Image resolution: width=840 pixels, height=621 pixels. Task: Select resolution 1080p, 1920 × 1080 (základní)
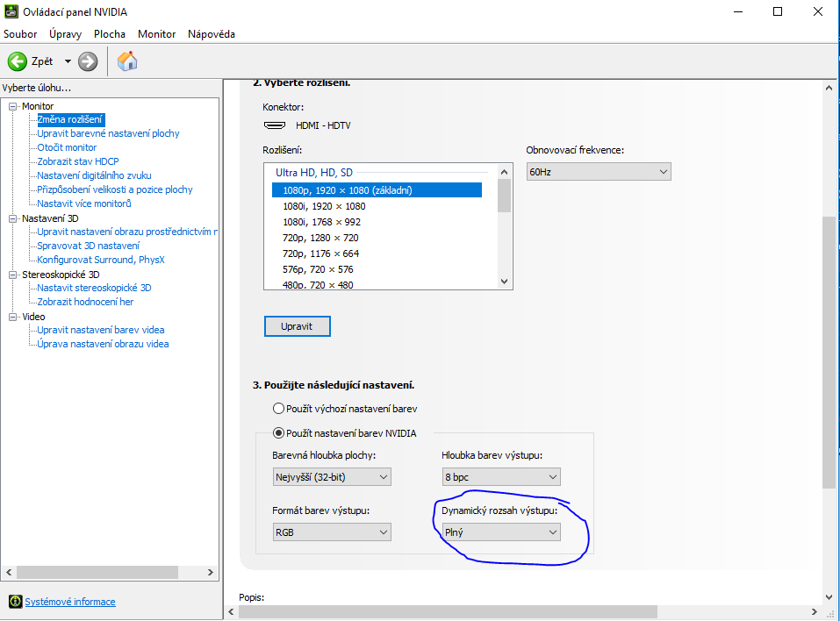click(377, 190)
